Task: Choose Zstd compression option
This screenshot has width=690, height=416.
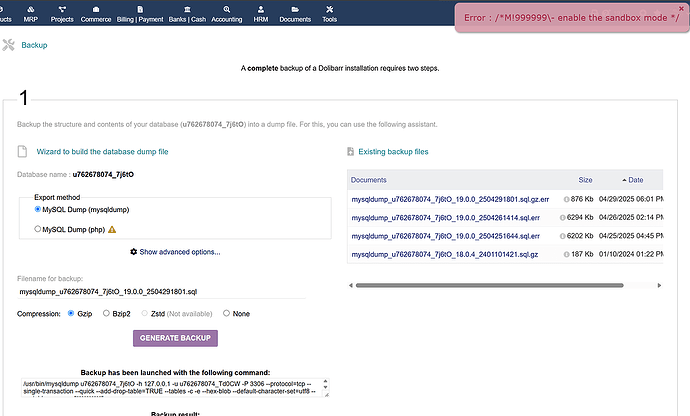Action: 144,313
